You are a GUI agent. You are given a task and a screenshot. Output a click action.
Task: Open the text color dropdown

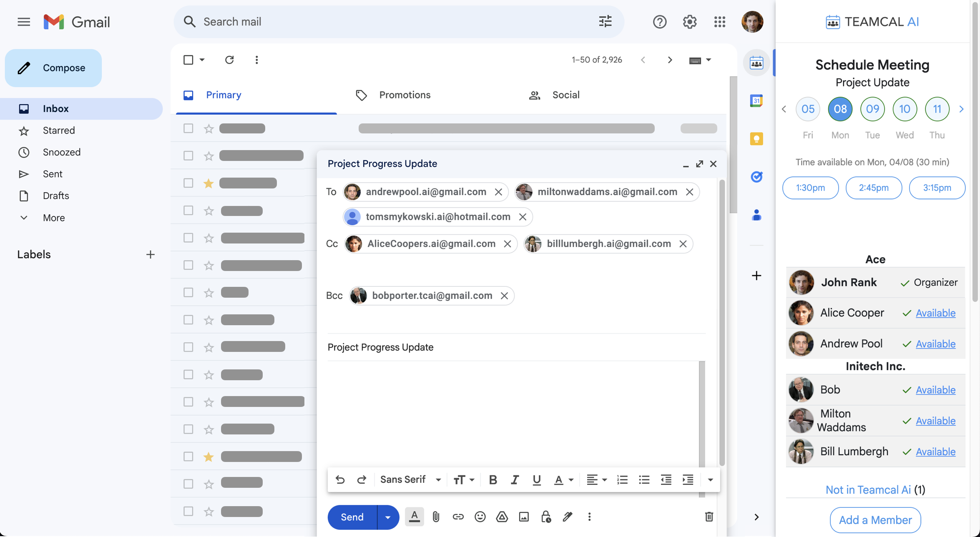pyautogui.click(x=563, y=480)
